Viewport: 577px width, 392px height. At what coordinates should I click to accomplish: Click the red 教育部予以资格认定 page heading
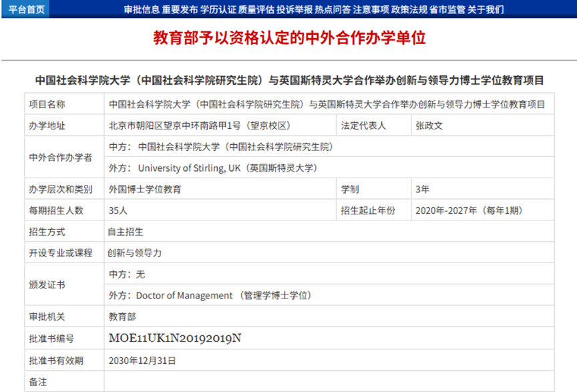click(289, 37)
